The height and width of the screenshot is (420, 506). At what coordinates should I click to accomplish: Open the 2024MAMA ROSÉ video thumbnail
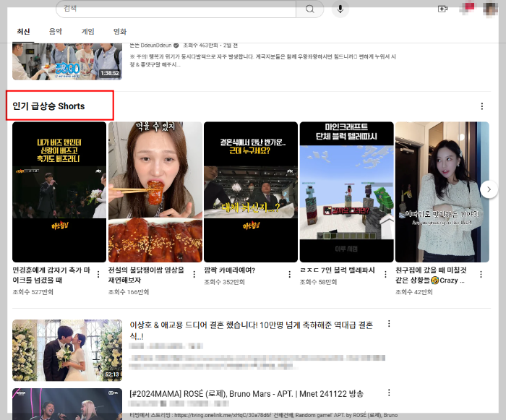pos(67,404)
